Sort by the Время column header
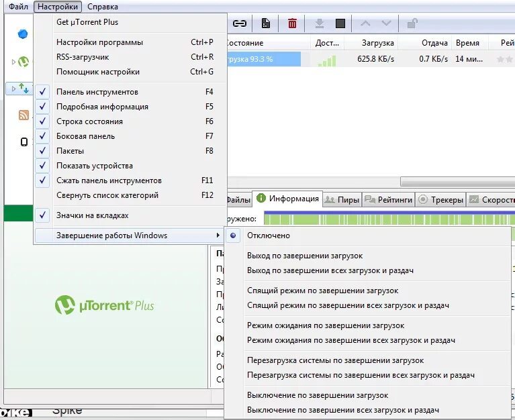The image size is (515, 420). tap(469, 43)
